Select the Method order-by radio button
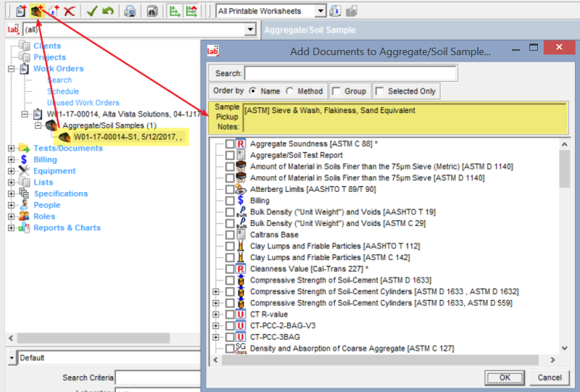The height and width of the screenshot is (392, 580). point(290,91)
